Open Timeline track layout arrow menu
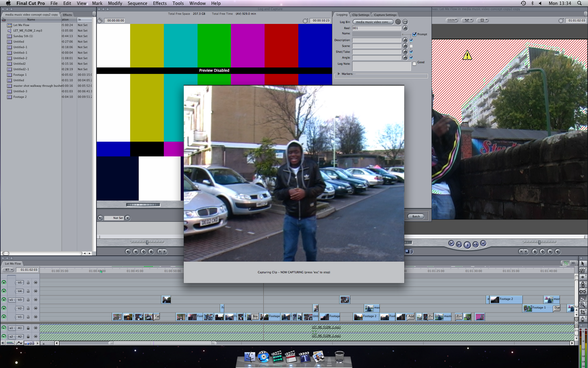588x368 pixels. tap(37, 343)
